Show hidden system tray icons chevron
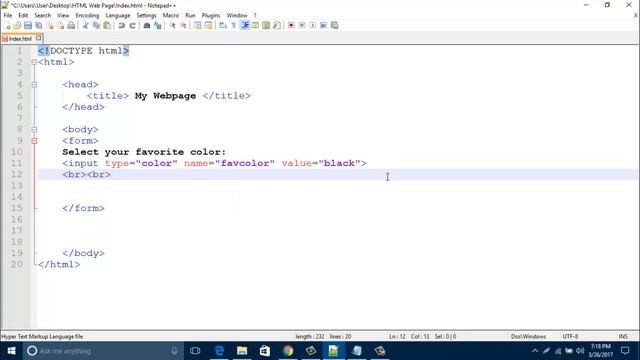 pos(535,351)
